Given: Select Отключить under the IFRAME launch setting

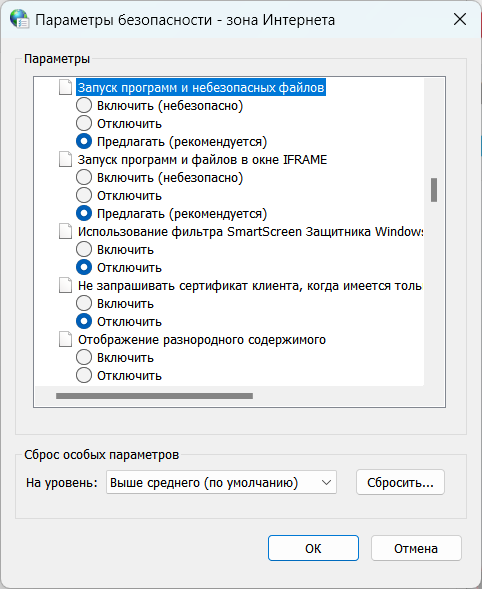Looking at the screenshot, I should click(x=84, y=195).
